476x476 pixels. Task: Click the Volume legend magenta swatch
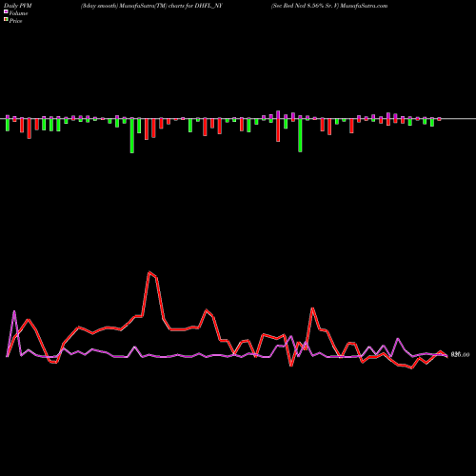point(6,12)
